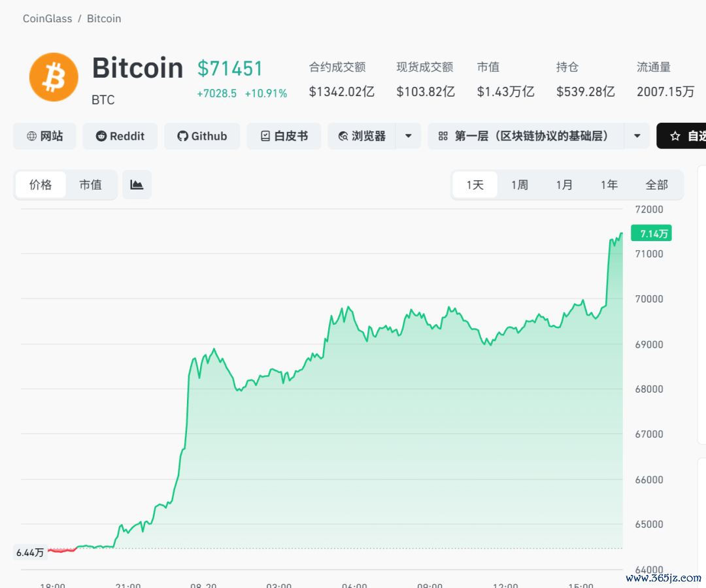Open the area chart type icon

[137, 184]
